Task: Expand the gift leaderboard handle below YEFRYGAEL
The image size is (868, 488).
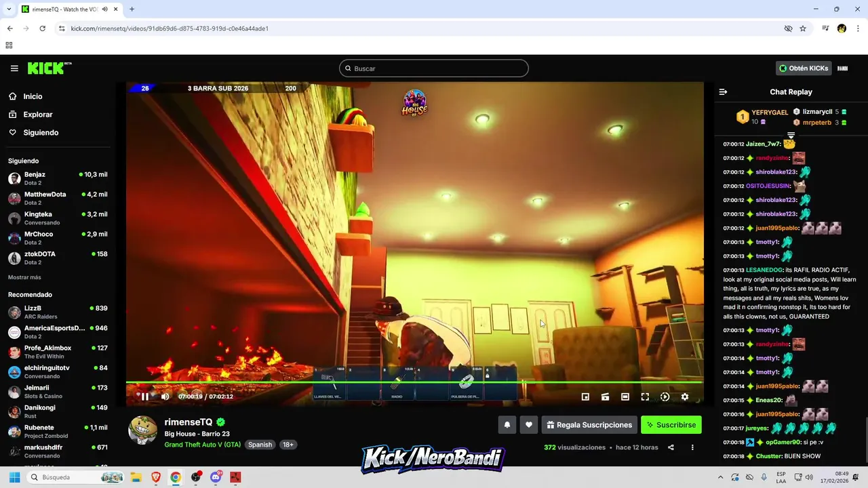Action: click(x=791, y=135)
